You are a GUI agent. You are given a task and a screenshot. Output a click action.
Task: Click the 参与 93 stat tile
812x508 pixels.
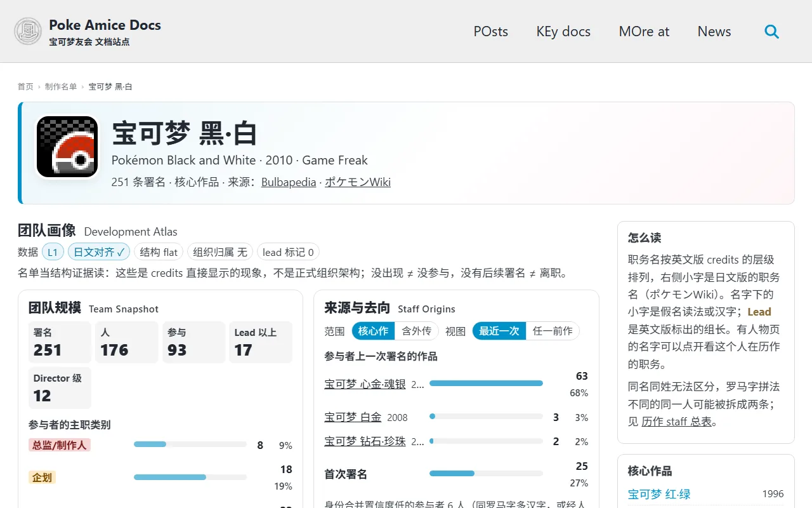[194, 342]
